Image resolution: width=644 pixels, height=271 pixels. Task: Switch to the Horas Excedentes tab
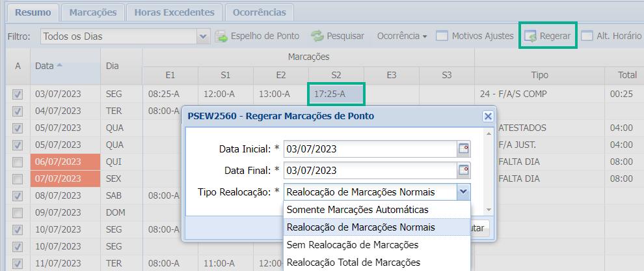[x=174, y=12]
